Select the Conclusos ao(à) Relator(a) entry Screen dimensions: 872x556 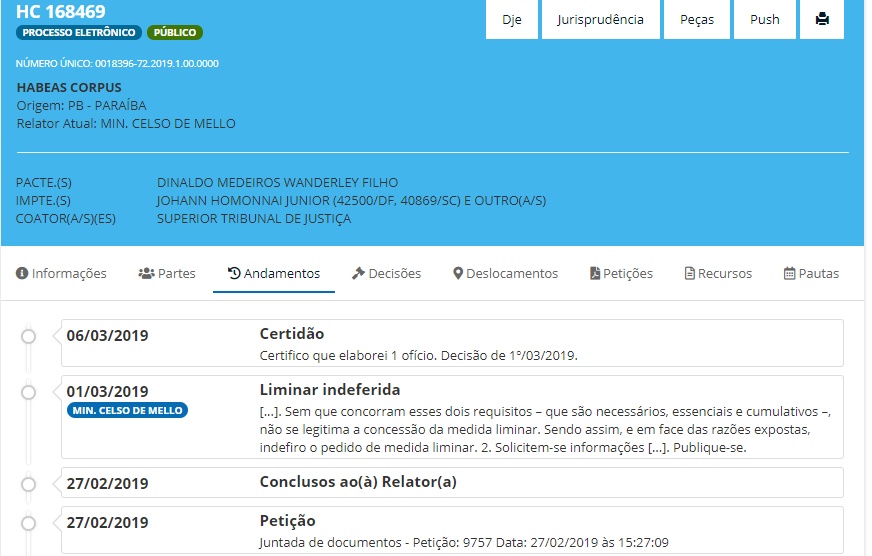[x=358, y=483]
